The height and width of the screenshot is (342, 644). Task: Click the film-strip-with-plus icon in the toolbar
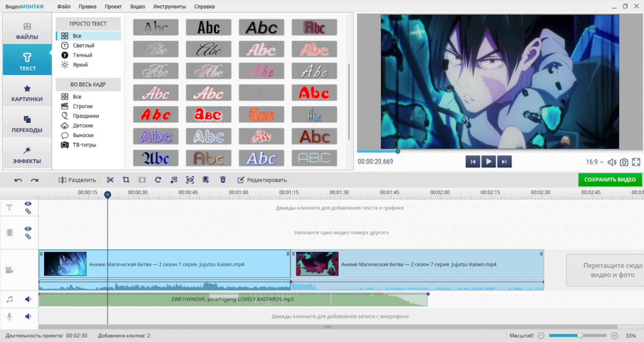point(206,180)
